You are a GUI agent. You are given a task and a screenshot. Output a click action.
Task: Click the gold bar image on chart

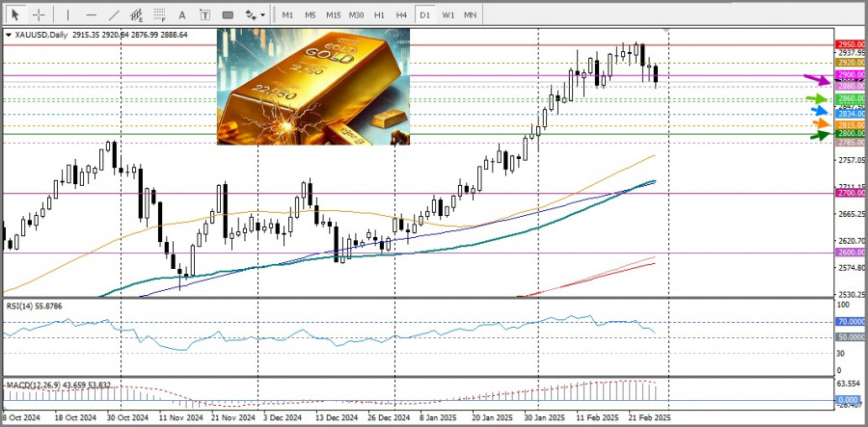tap(312, 87)
